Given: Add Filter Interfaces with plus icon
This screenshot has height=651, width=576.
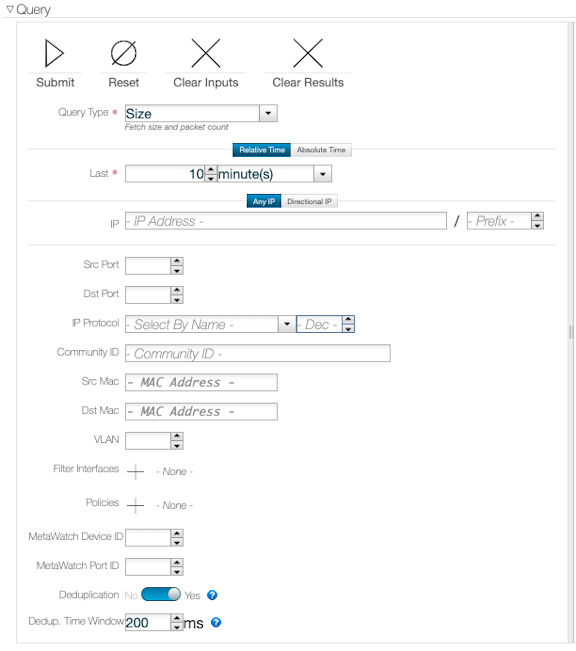Looking at the screenshot, I should click(x=135, y=472).
